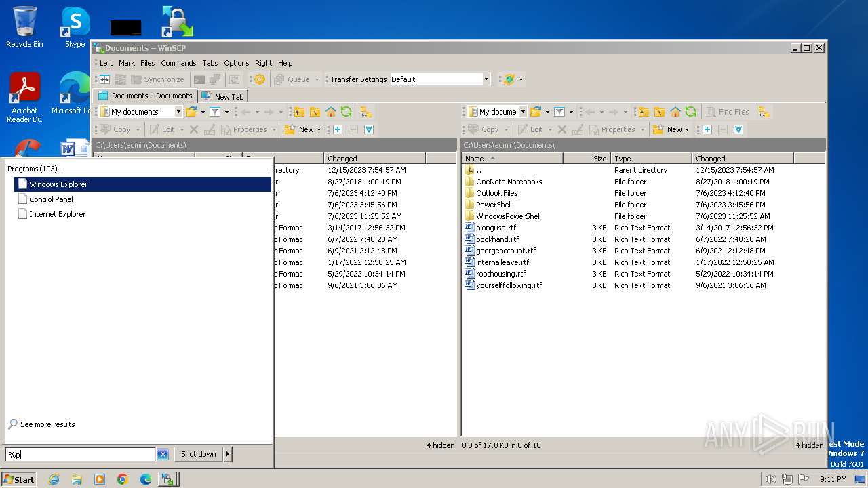868x488 pixels.
Task: Switch to the New Tab tab
Action: pos(223,96)
